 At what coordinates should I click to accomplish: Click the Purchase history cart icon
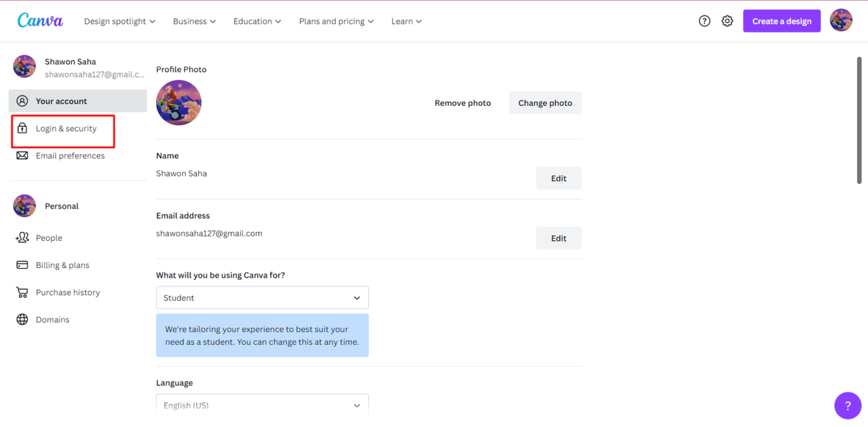(22, 293)
